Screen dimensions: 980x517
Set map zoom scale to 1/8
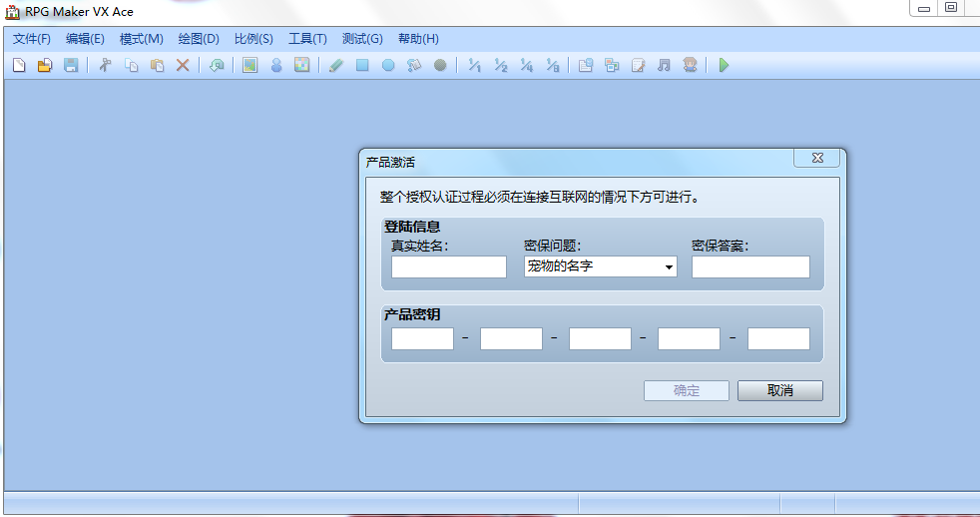553,65
